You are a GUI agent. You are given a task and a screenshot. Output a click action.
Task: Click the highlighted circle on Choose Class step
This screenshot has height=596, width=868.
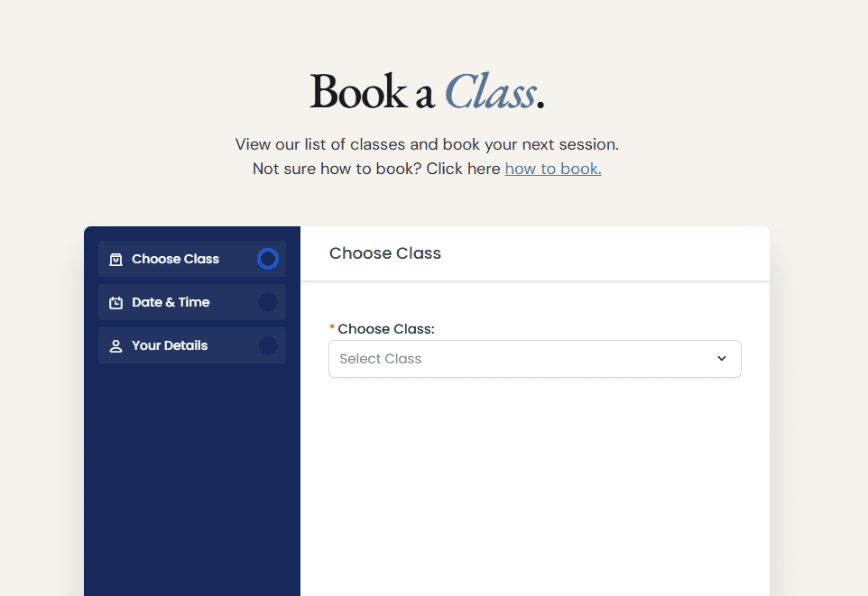pos(268,260)
